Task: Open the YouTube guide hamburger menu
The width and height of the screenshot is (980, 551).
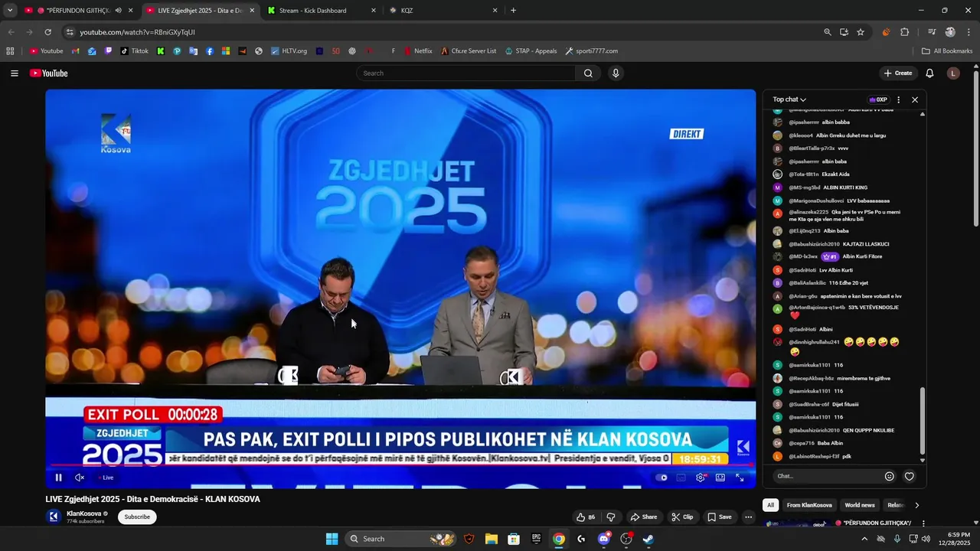Action: [x=15, y=73]
